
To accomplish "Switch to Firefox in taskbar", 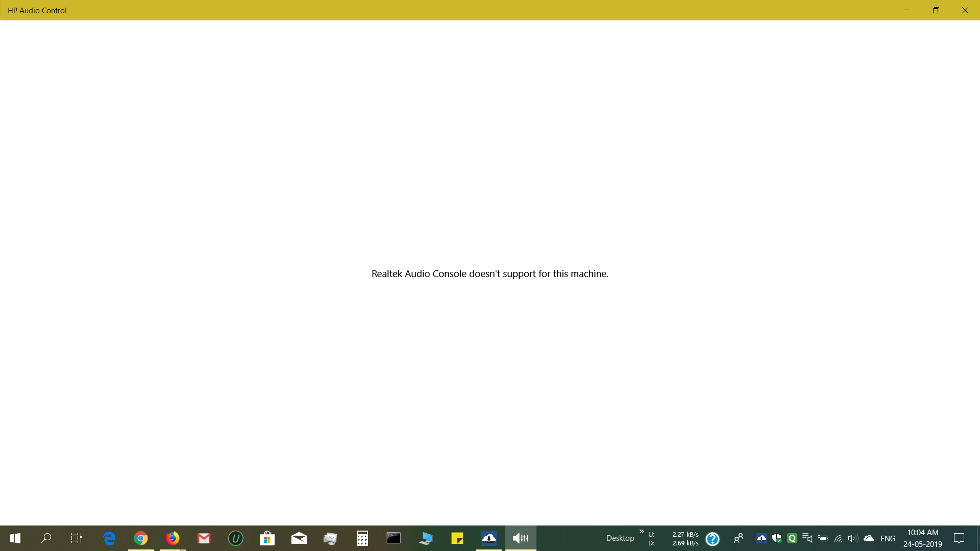I will click(173, 538).
